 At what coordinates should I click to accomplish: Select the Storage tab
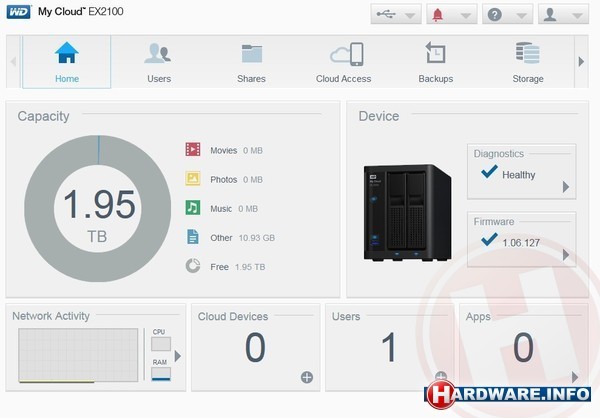point(528,62)
